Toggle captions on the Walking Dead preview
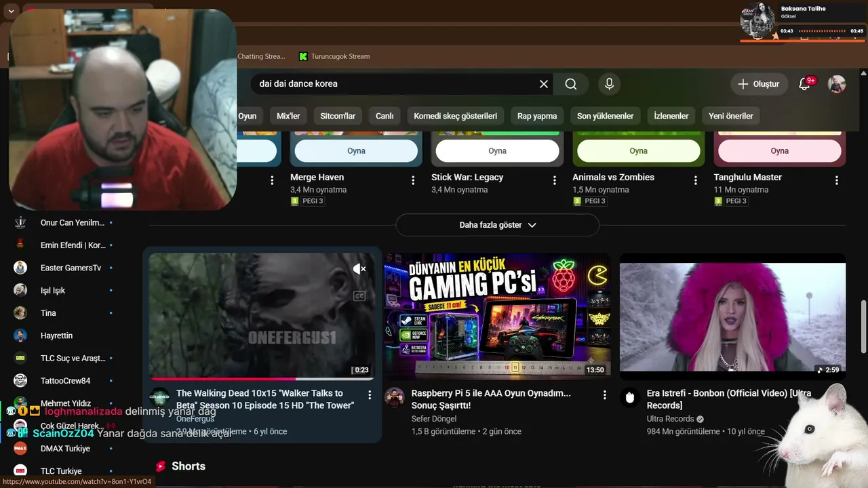 359,296
